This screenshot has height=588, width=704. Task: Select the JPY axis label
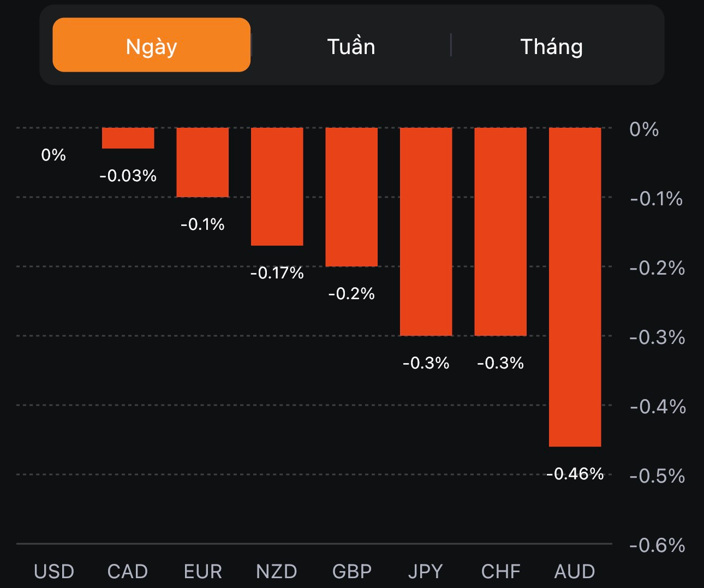(426, 571)
